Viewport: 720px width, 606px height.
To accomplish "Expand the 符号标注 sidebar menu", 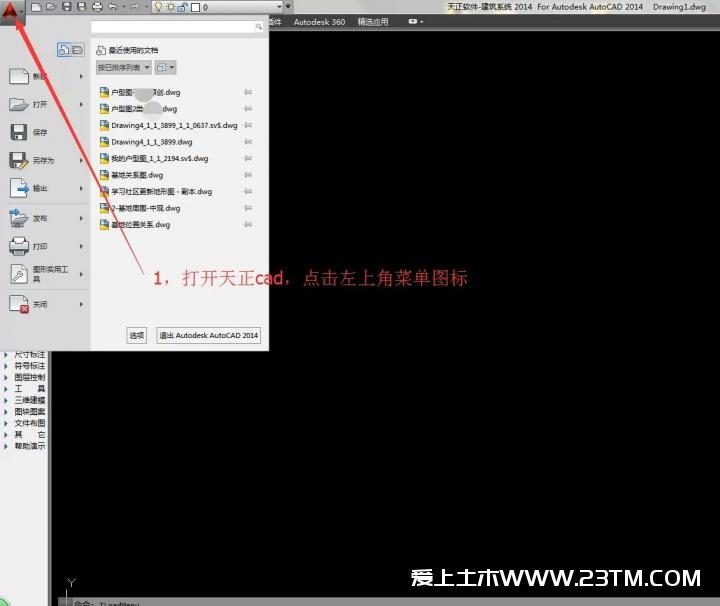I will click(x=24, y=366).
